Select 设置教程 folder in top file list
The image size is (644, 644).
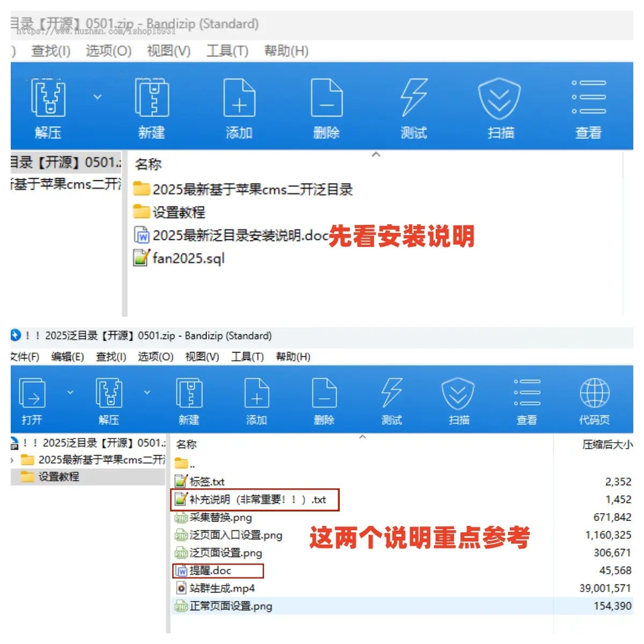click(169, 213)
